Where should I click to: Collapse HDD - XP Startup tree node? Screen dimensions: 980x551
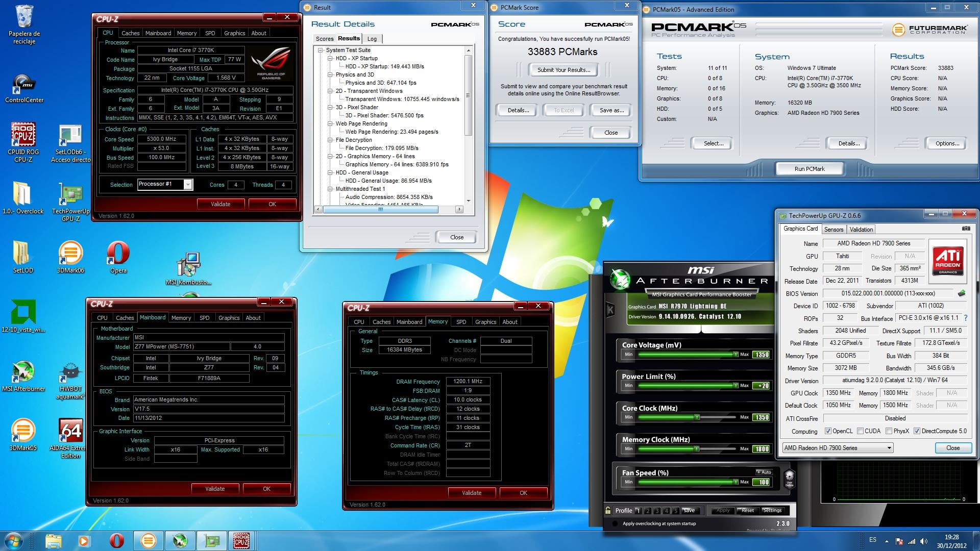(x=330, y=58)
